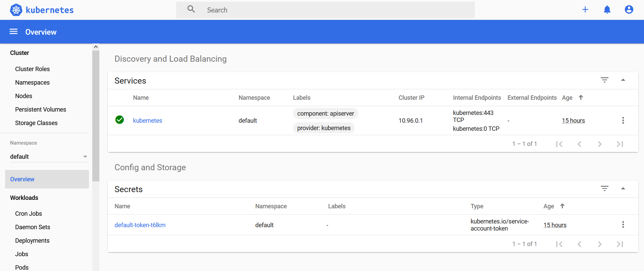Click the provider: kubernetes label chip
The image size is (644, 271).
coord(324,128)
